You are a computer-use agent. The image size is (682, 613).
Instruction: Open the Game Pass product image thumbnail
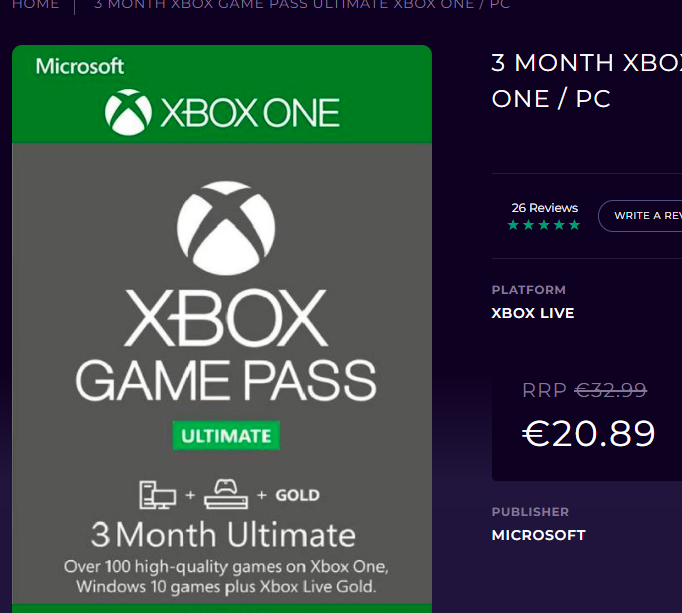click(222, 329)
